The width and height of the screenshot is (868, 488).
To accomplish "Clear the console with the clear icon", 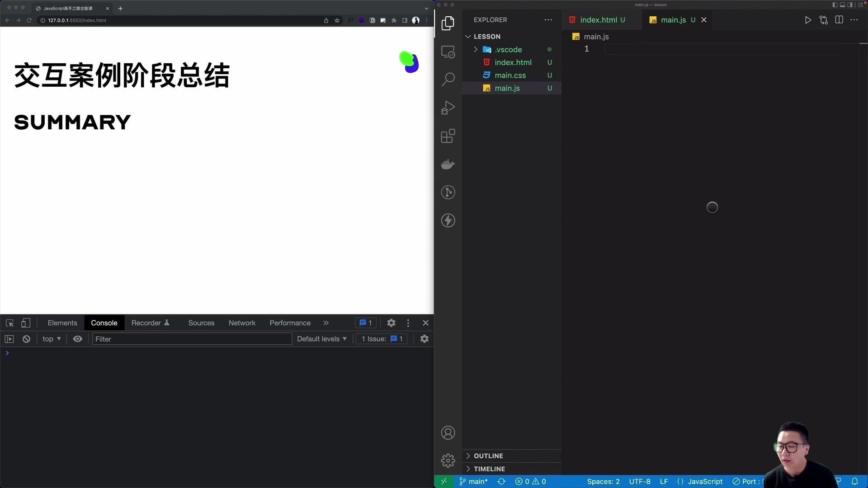I will 26,339.
